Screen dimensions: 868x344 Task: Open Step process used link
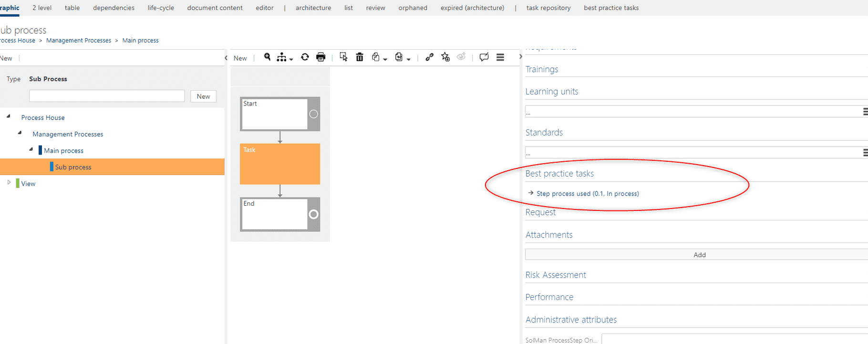point(588,194)
